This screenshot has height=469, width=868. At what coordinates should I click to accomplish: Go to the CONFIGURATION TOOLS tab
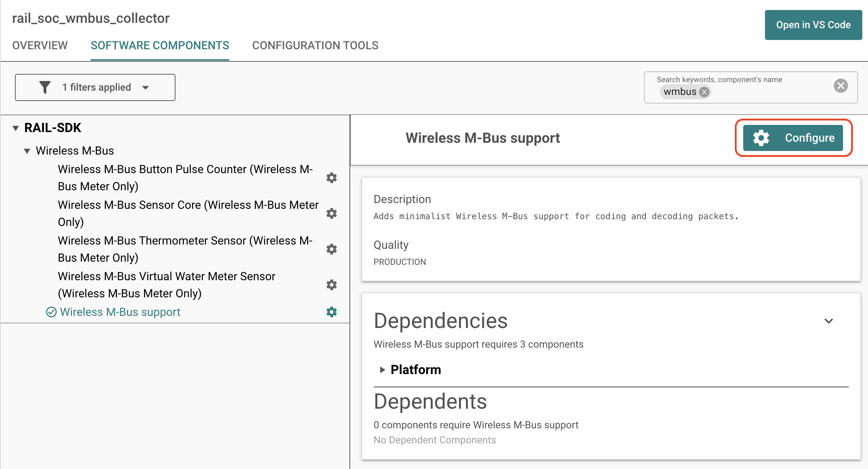pyautogui.click(x=315, y=45)
